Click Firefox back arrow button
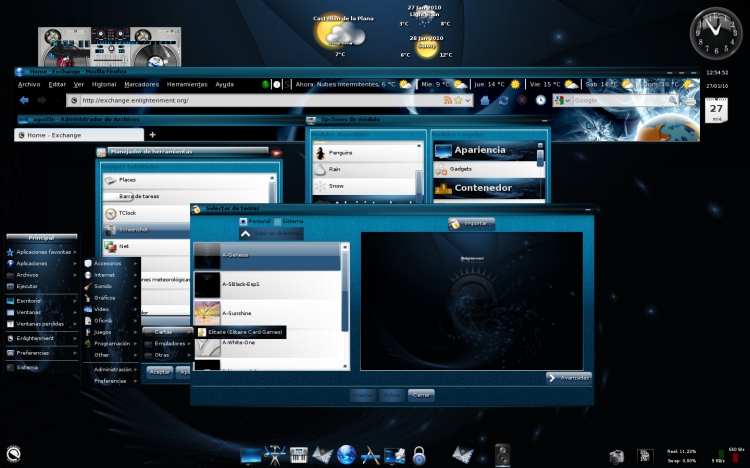 (x=24, y=100)
